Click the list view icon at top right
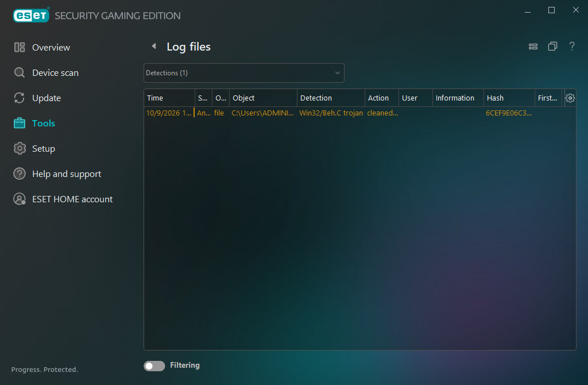The height and width of the screenshot is (385, 588). [x=533, y=47]
